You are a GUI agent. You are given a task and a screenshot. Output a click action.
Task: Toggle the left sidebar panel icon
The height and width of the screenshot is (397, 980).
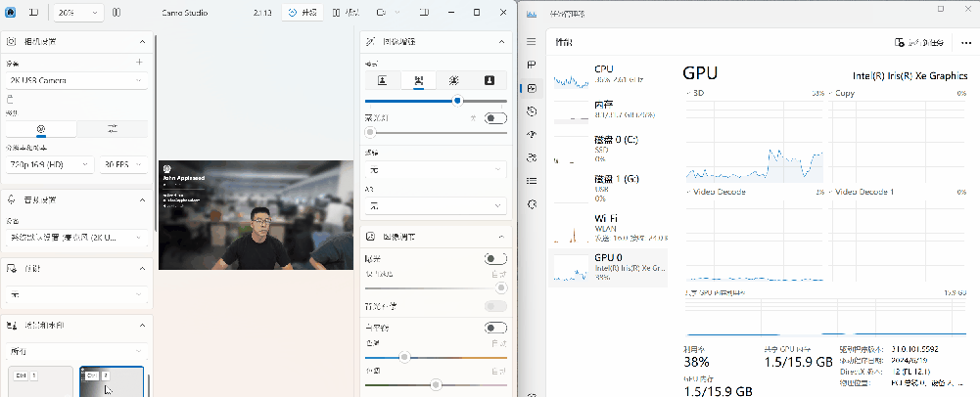pos(33,13)
